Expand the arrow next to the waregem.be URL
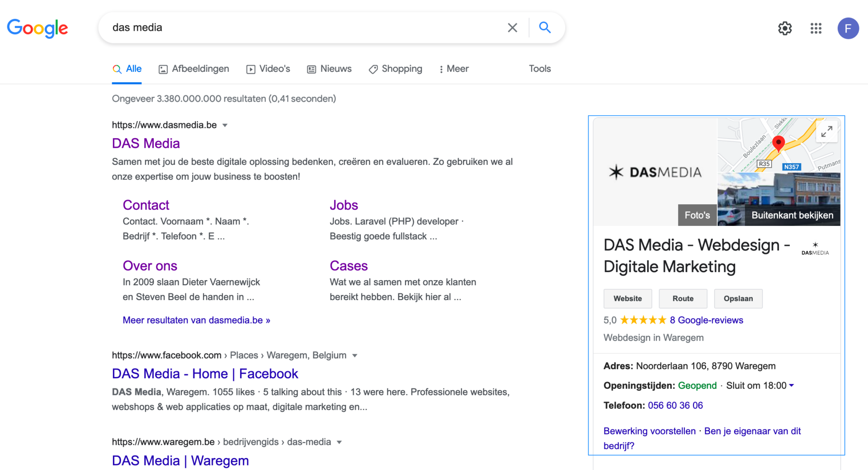 pyautogui.click(x=340, y=442)
